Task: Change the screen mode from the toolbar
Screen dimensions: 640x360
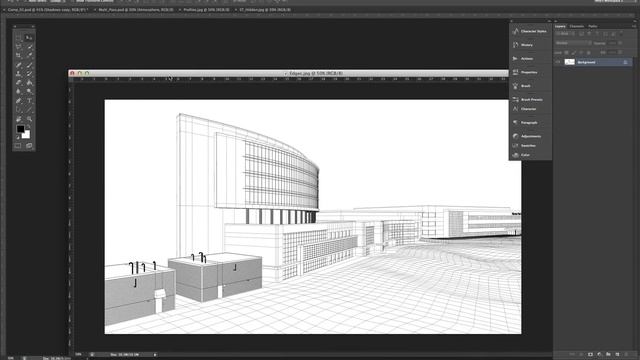Action: 29,145
